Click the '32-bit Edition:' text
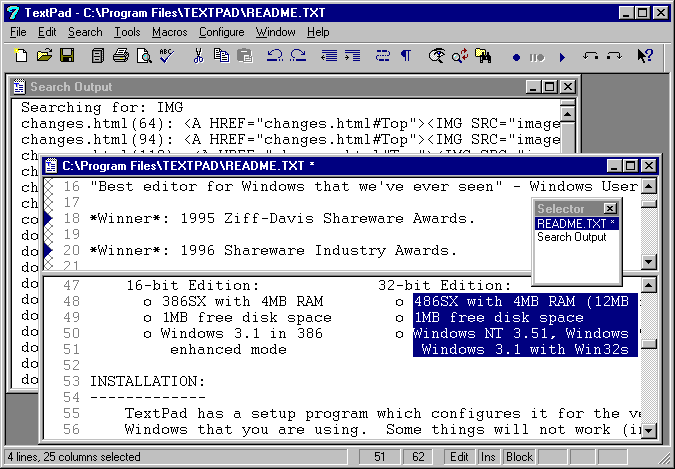Viewport: 675px width, 469px height. [x=444, y=286]
